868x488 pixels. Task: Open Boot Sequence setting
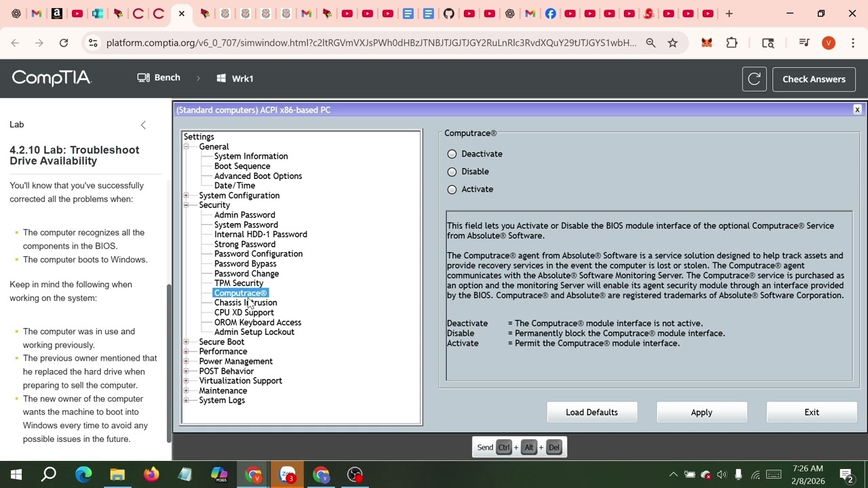(242, 166)
